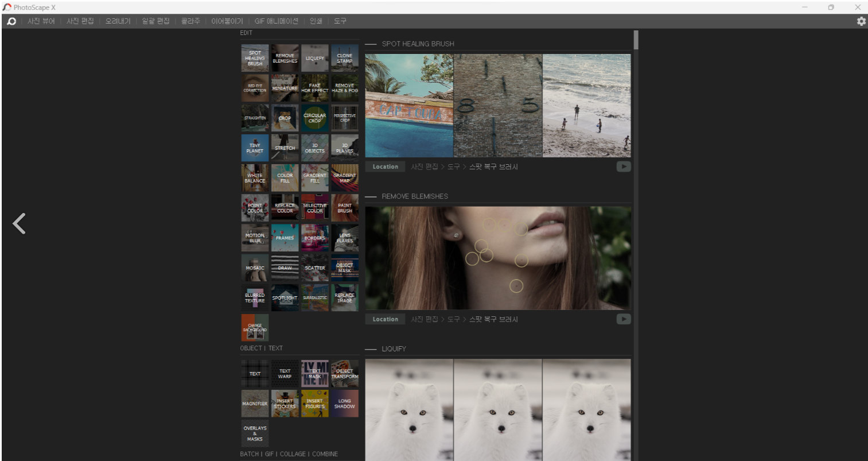Switch to the 사진 편집 tab
This screenshot has width=868, height=461.
(x=80, y=21)
